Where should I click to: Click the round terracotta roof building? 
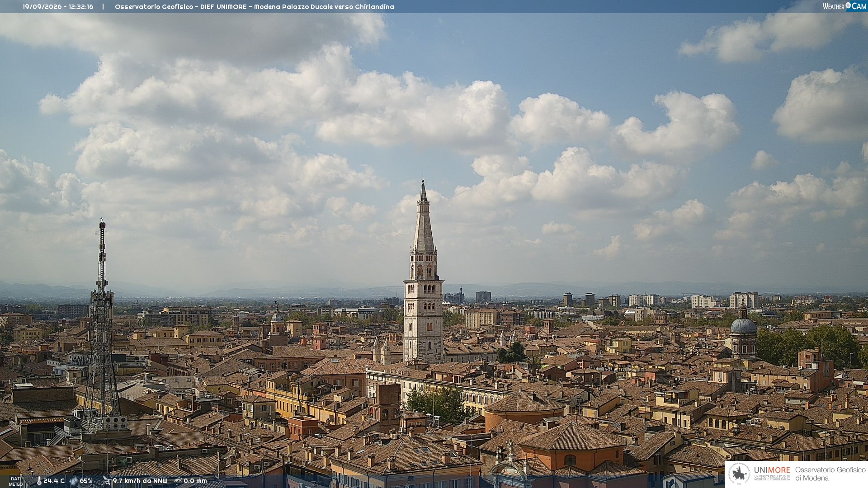(x=524, y=408)
